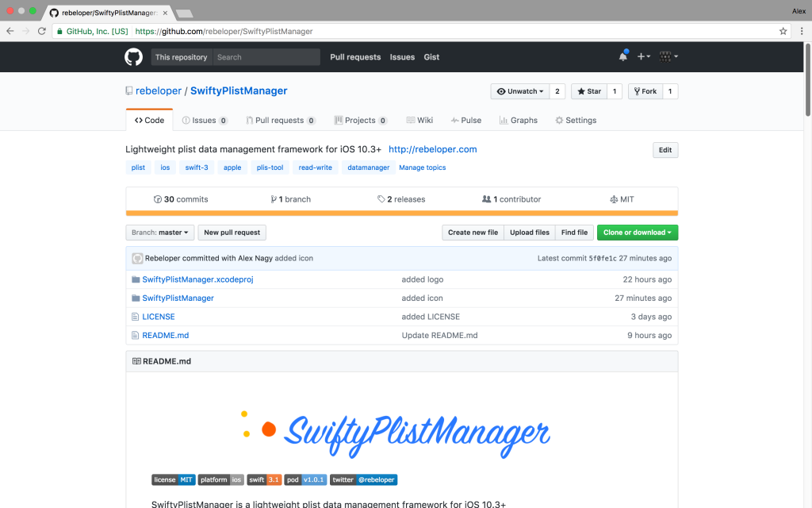Click the license MIT badge
Screen dimensions: 812x508
174,479
